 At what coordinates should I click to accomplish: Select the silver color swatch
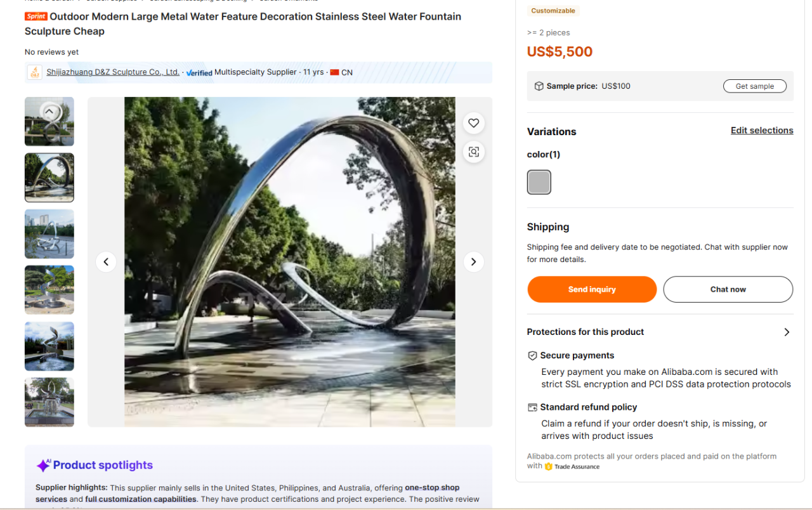point(539,182)
